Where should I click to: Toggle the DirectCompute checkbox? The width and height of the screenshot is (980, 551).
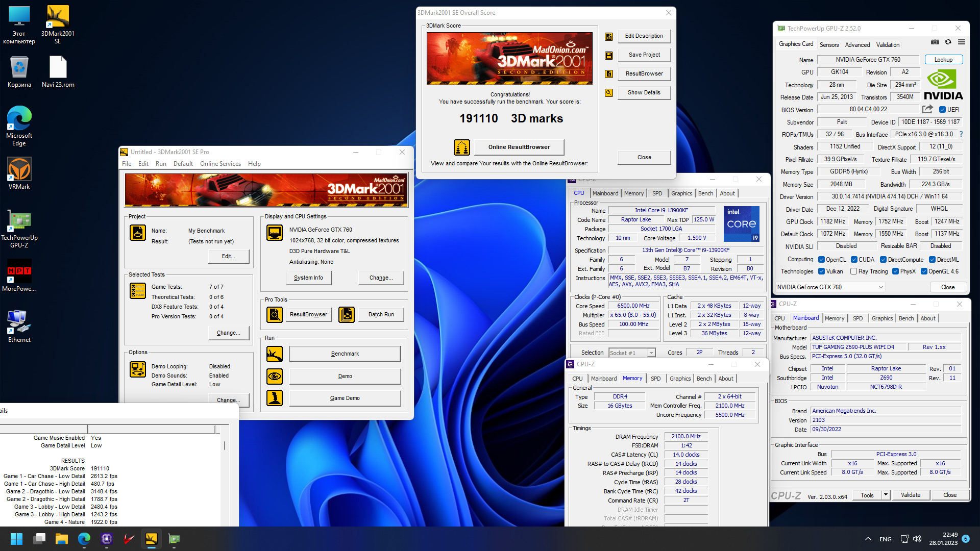tap(883, 260)
